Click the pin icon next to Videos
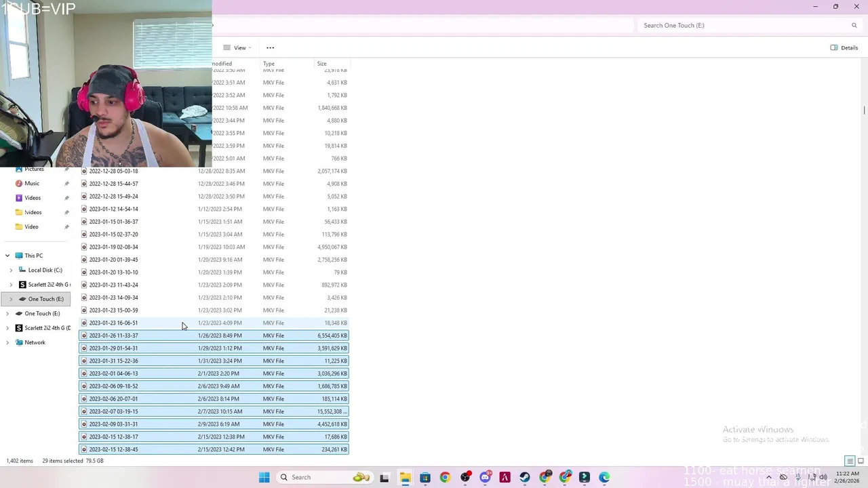The width and height of the screenshot is (868, 488). 66,198
